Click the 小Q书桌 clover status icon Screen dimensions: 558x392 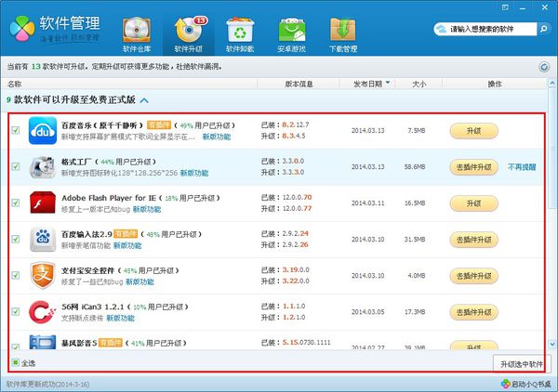[x=505, y=384]
